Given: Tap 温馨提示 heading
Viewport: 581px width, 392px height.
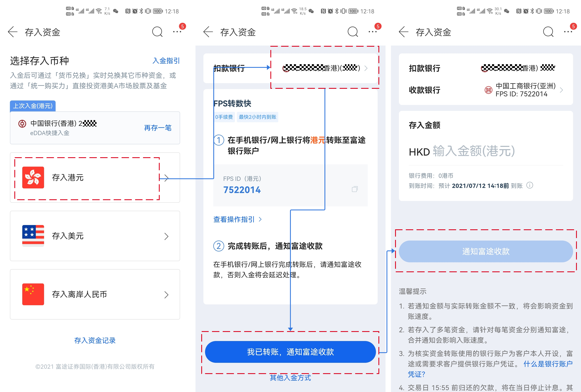Looking at the screenshot, I should pos(413,291).
